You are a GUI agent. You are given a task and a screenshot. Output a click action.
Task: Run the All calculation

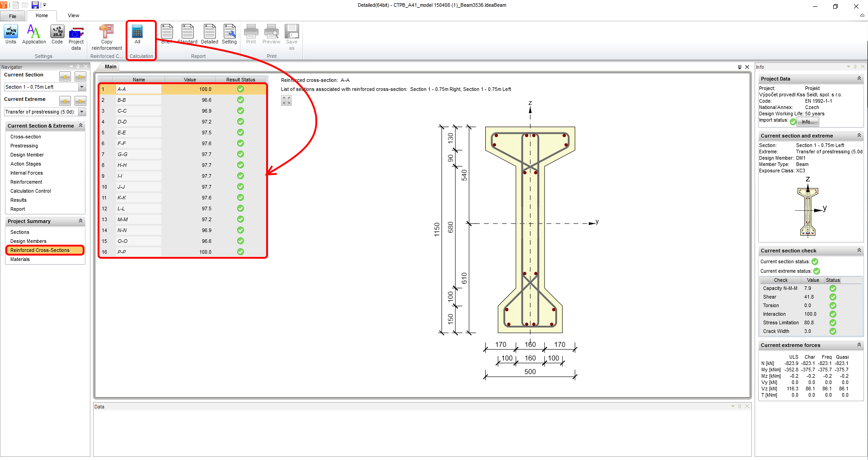click(137, 34)
